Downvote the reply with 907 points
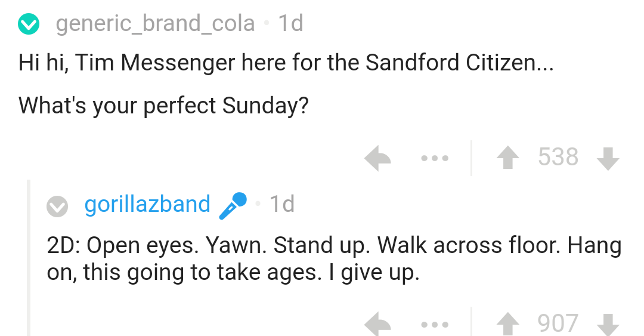Viewport: 644px width, 336px height. click(x=607, y=325)
